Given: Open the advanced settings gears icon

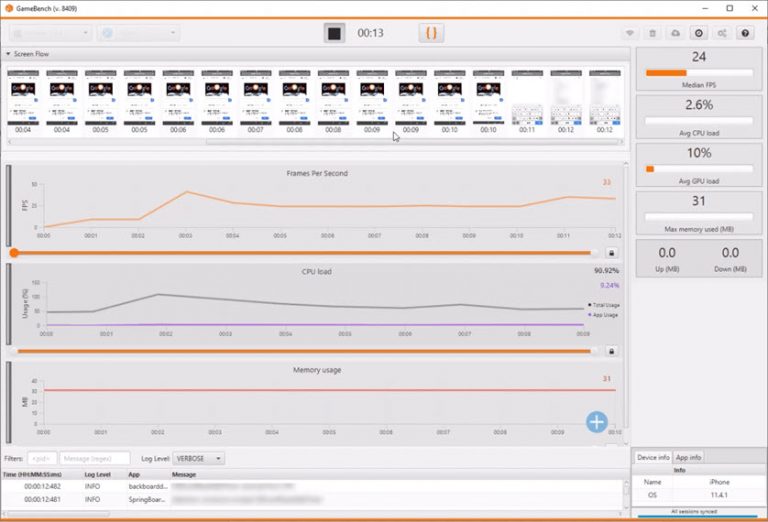Looking at the screenshot, I should [x=722, y=33].
